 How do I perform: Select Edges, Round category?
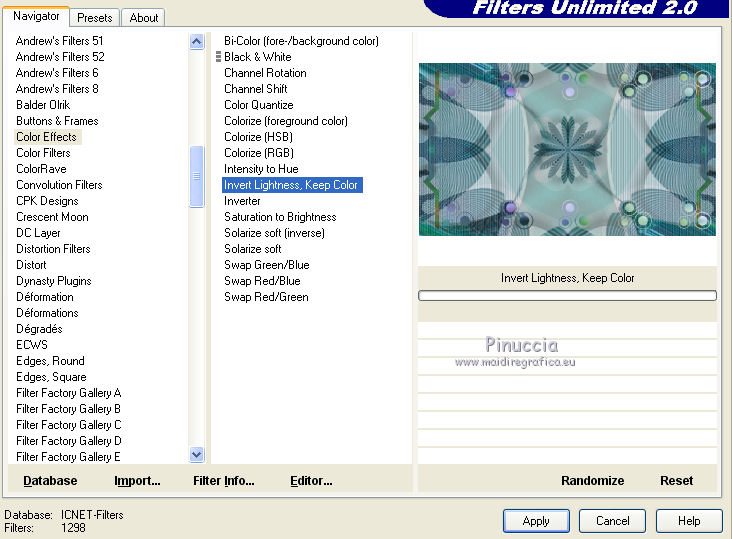tap(50, 361)
